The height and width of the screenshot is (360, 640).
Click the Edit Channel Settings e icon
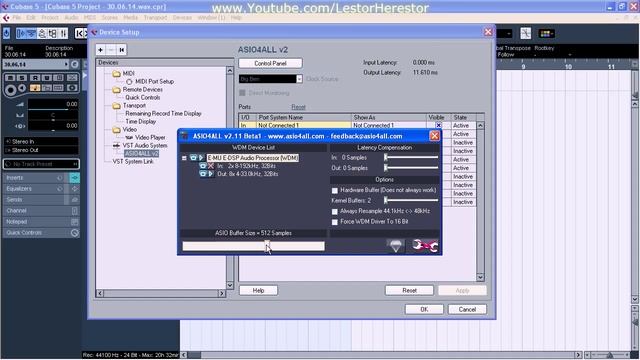coord(75,64)
